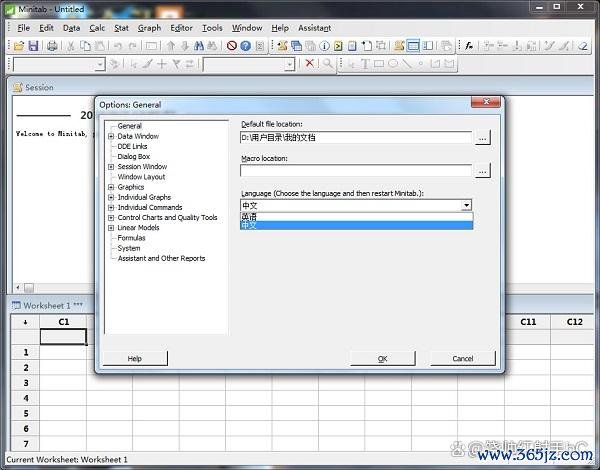Image resolution: width=600 pixels, height=470 pixels.
Task: Click the Edit Last Dialog icon
Action: click(x=151, y=46)
